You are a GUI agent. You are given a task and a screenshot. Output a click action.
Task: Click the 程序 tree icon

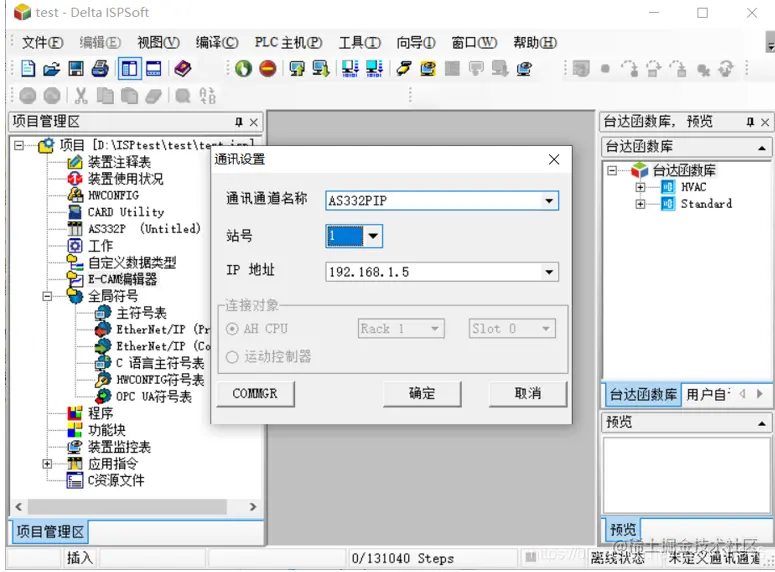click(x=75, y=413)
